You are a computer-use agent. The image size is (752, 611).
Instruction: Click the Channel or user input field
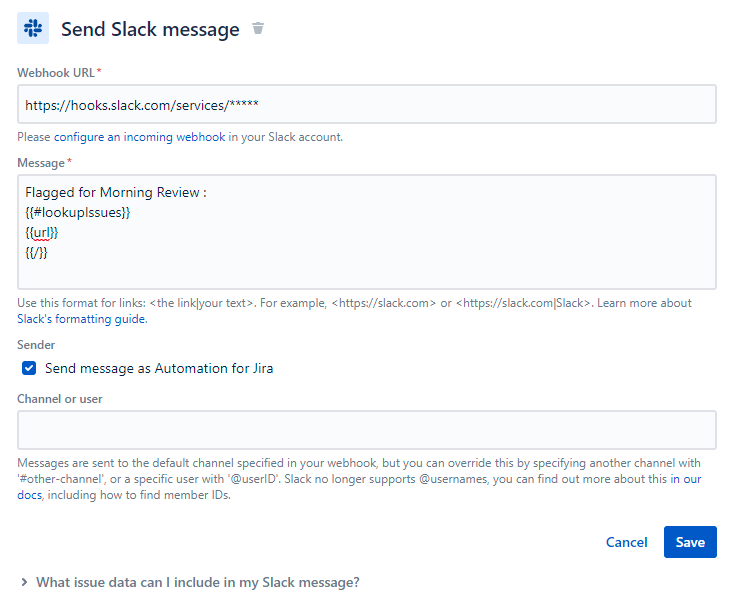(367, 430)
